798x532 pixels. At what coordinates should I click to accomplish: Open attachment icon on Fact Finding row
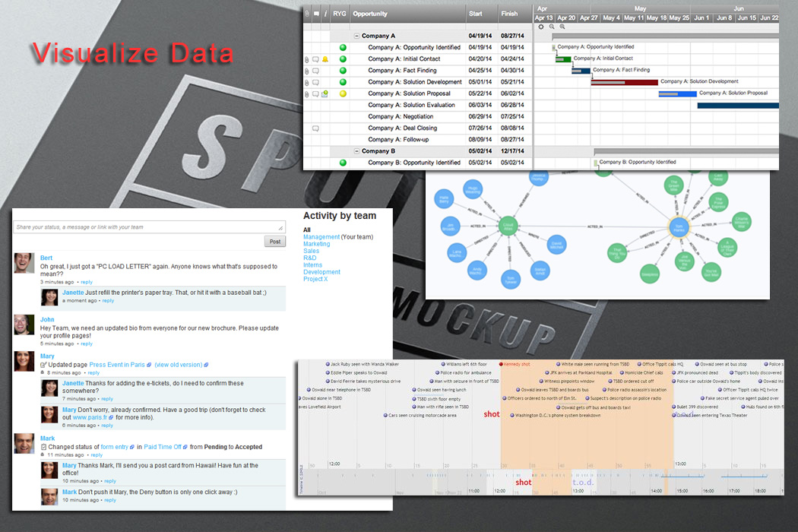coord(307,71)
